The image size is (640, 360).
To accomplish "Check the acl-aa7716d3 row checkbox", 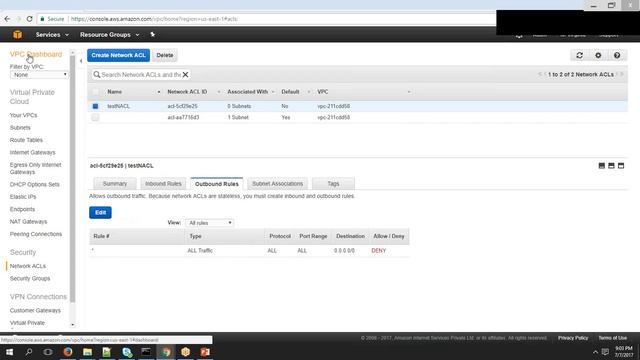I will click(95, 118).
